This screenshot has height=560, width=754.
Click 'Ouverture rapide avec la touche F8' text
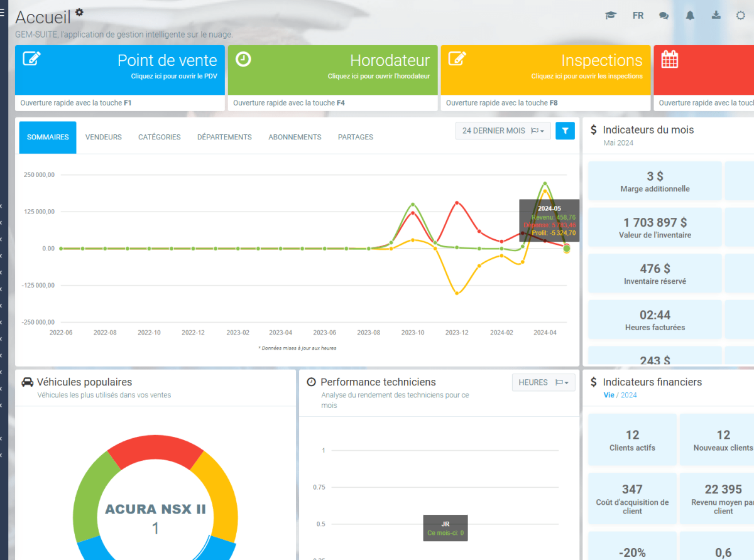click(502, 103)
